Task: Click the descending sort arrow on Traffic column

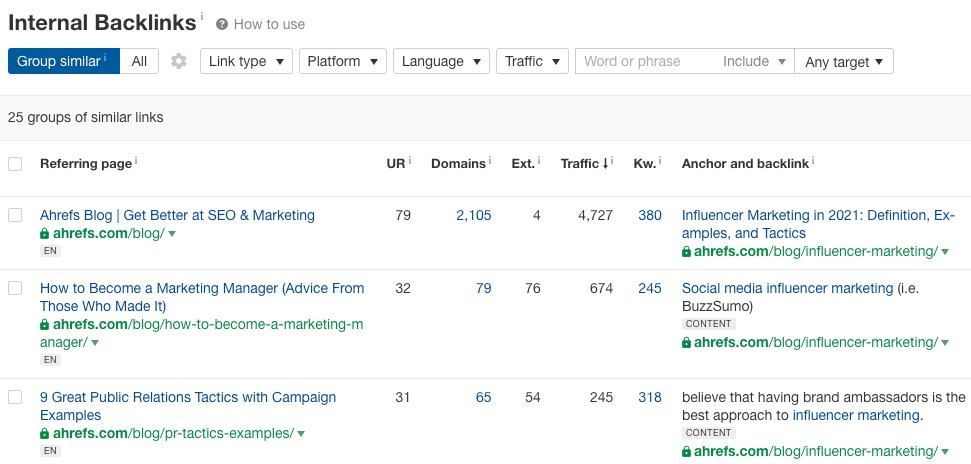Action: click(x=605, y=164)
